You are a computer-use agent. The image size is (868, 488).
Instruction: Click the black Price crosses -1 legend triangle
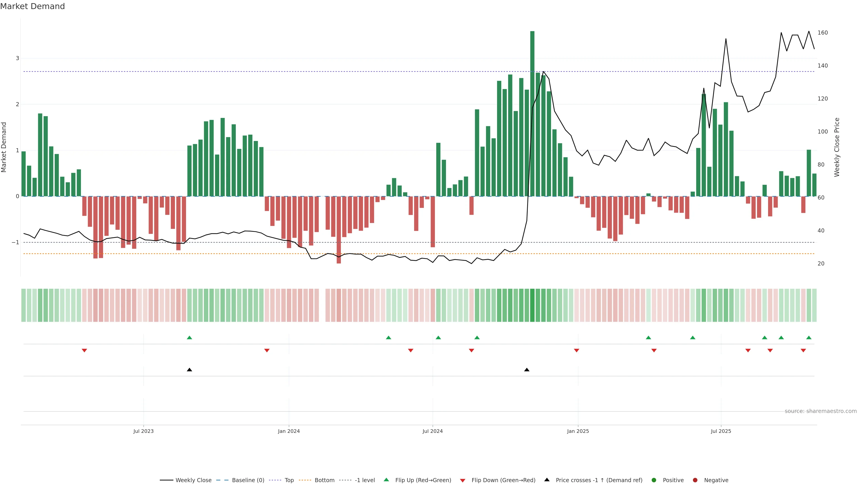pos(547,480)
